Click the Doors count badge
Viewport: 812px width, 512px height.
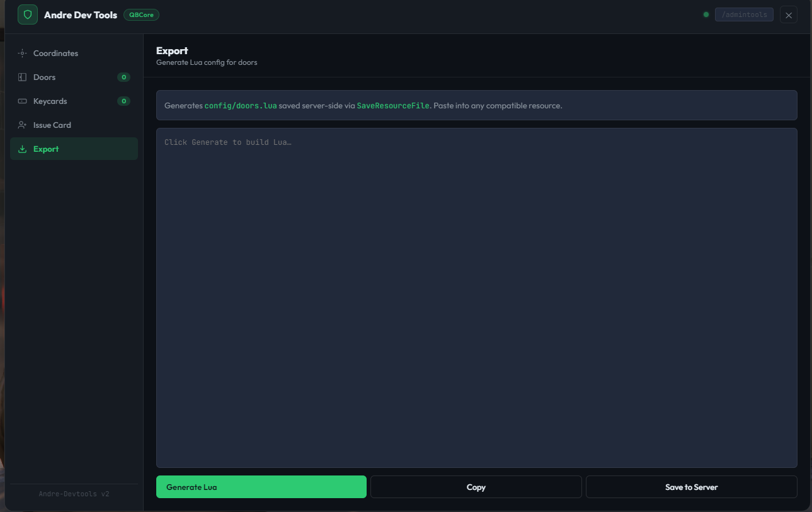click(124, 77)
